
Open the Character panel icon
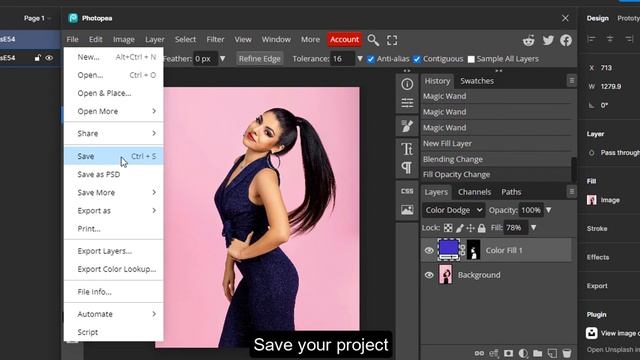click(x=407, y=149)
